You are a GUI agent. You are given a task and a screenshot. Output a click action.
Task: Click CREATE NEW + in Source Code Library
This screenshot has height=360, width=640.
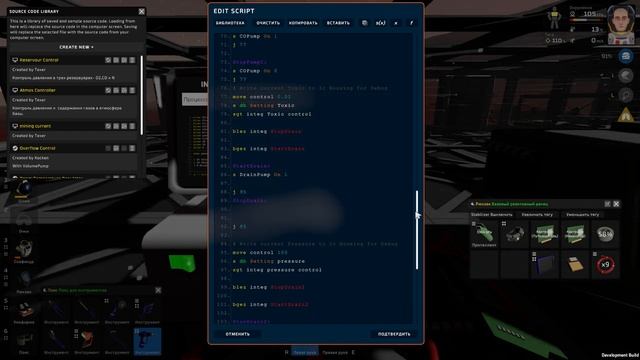76,47
